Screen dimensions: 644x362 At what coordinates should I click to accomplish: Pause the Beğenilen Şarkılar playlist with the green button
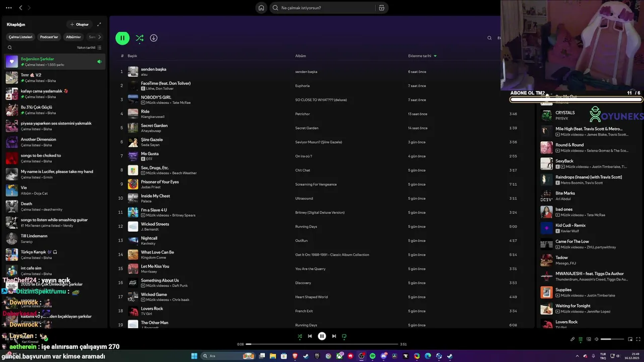[122, 38]
